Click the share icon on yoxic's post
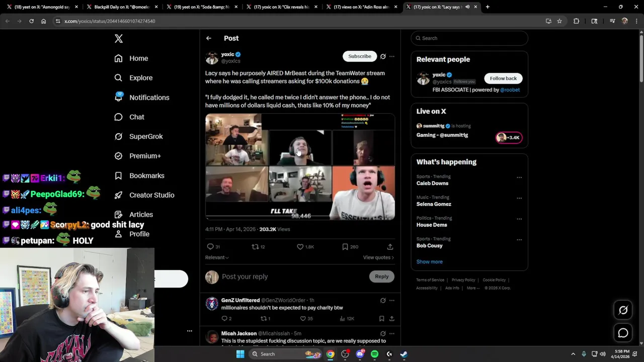The height and width of the screenshot is (362, 644). tap(390, 247)
